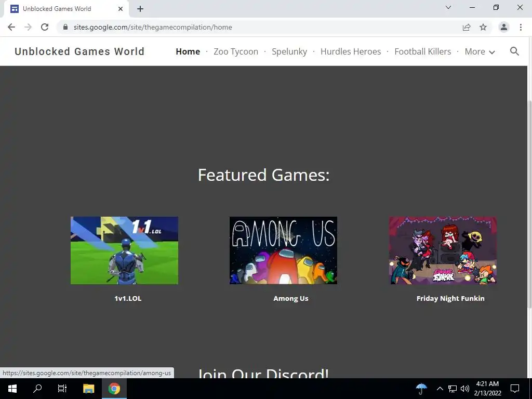Go to the Home nav item
The height and width of the screenshot is (399, 532).
pyautogui.click(x=188, y=51)
